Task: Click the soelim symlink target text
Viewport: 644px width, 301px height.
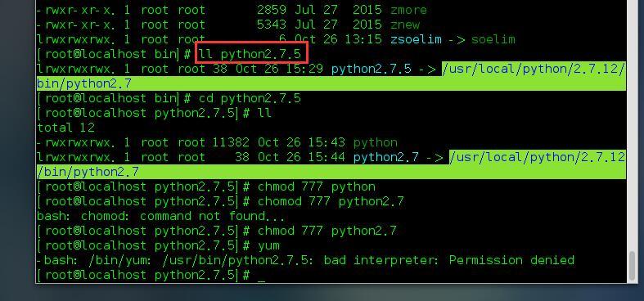Action: click(x=493, y=39)
